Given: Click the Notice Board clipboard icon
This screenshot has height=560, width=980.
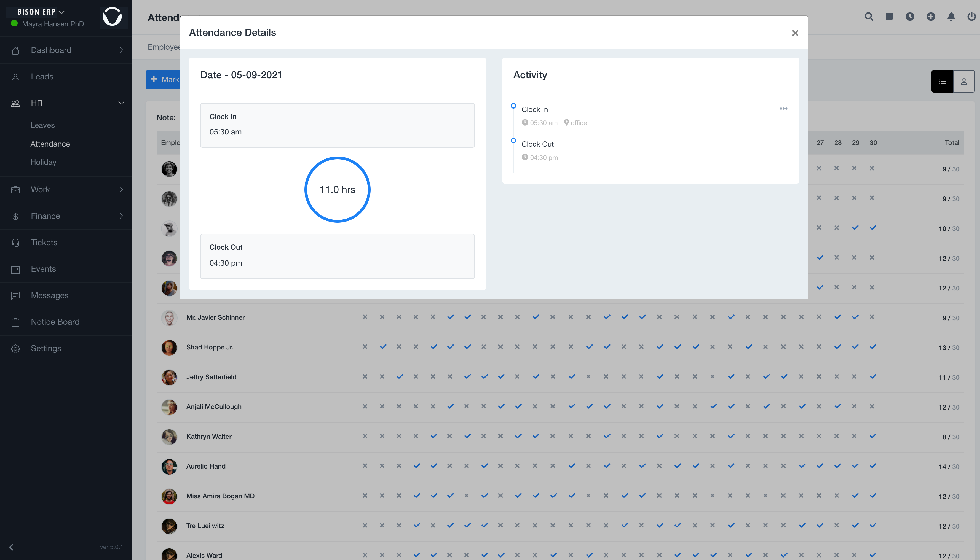Looking at the screenshot, I should pyautogui.click(x=16, y=322).
